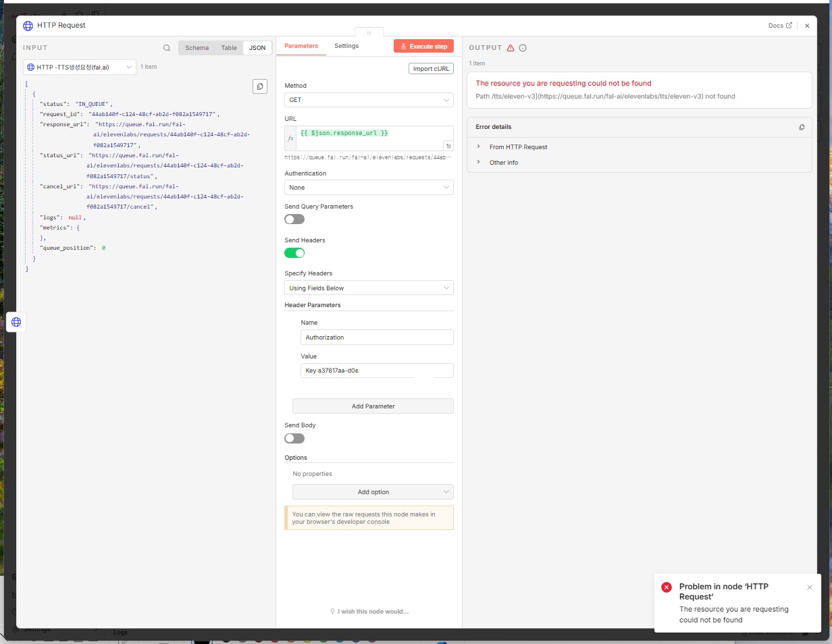Click the "logs" null entry in JSON
The image size is (832, 644).
click(x=63, y=218)
